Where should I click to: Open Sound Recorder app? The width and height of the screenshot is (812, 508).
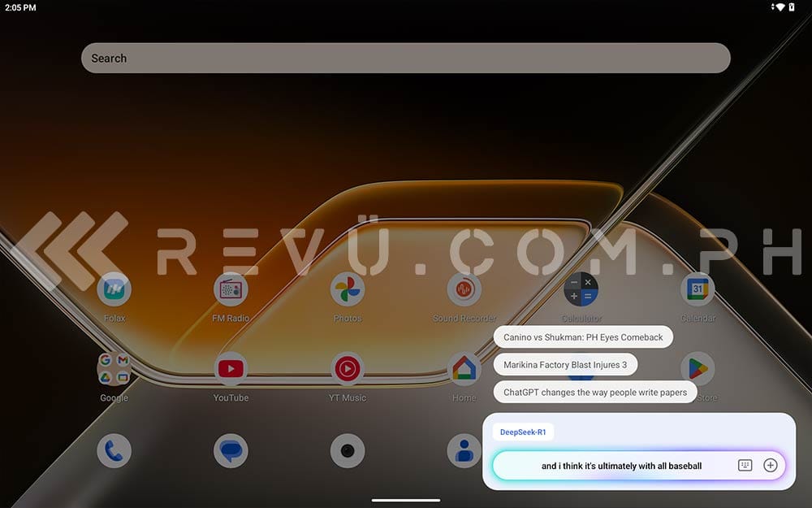pyautogui.click(x=464, y=289)
